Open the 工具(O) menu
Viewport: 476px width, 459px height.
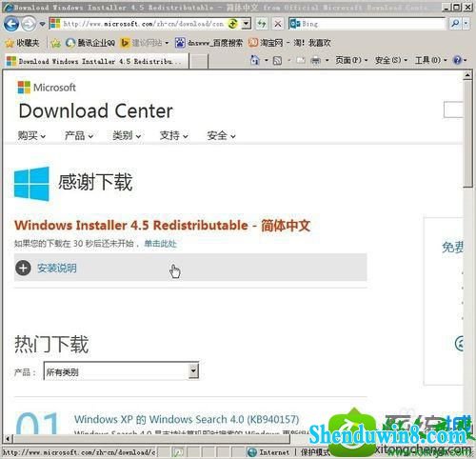pos(431,60)
